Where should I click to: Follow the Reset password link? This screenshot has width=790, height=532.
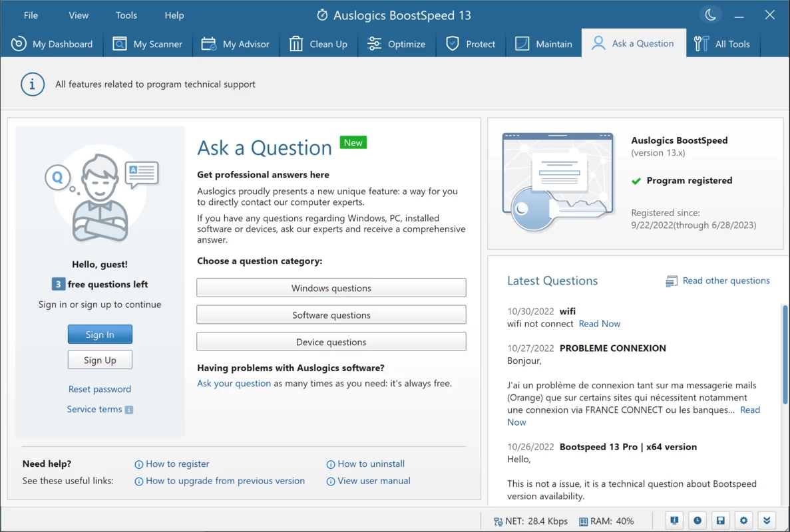click(100, 389)
